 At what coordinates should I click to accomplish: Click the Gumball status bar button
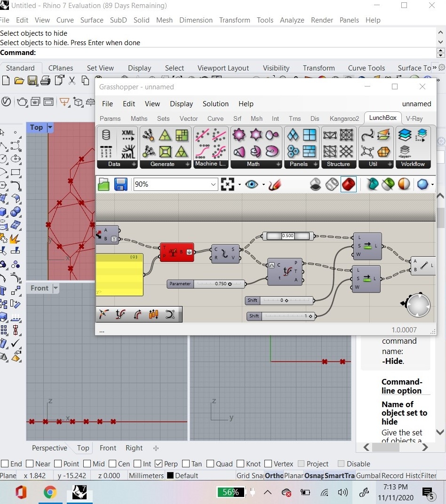click(x=368, y=475)
